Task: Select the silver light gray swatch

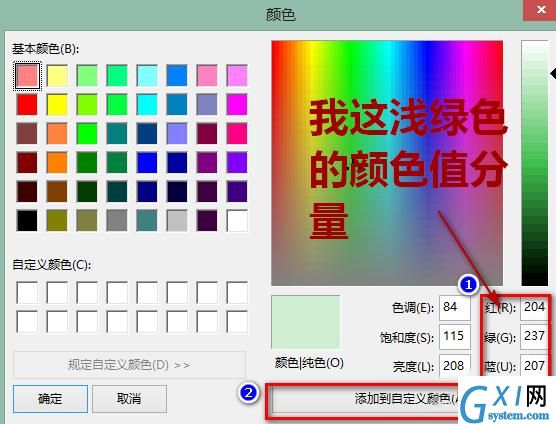Action: pos(177,221)
